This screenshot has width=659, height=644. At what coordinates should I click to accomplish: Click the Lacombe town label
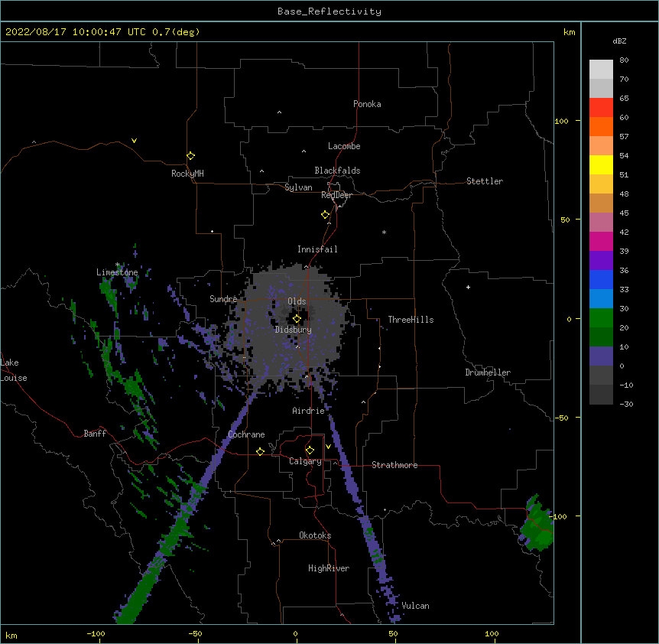click(344, 146)
